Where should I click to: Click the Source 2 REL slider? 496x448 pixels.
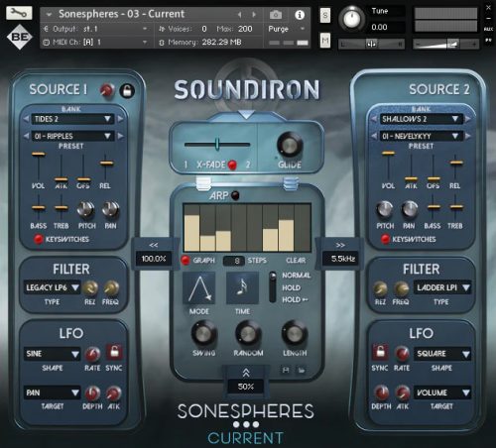tap(456, 163)
